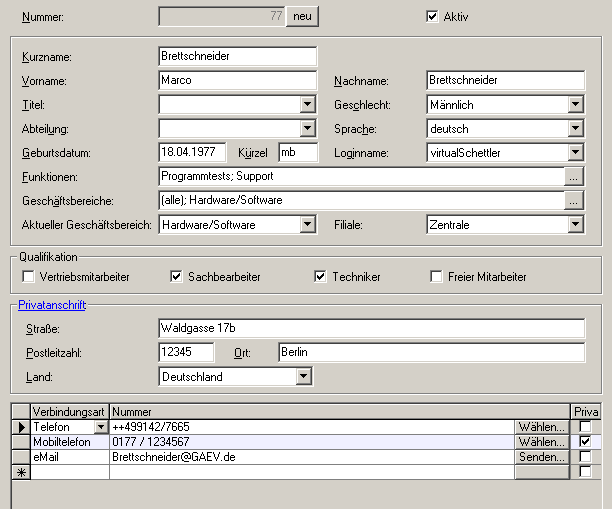Viewport: 612px width, 509px height.
Task: Expand the Land dropdown showing Deutschland
Action: click(x=303, y=377)
